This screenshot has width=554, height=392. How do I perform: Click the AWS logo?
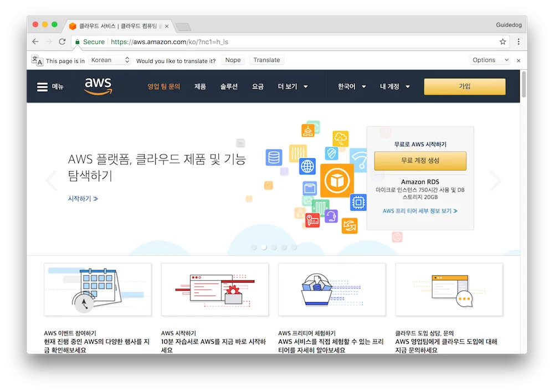click(98, 86)
